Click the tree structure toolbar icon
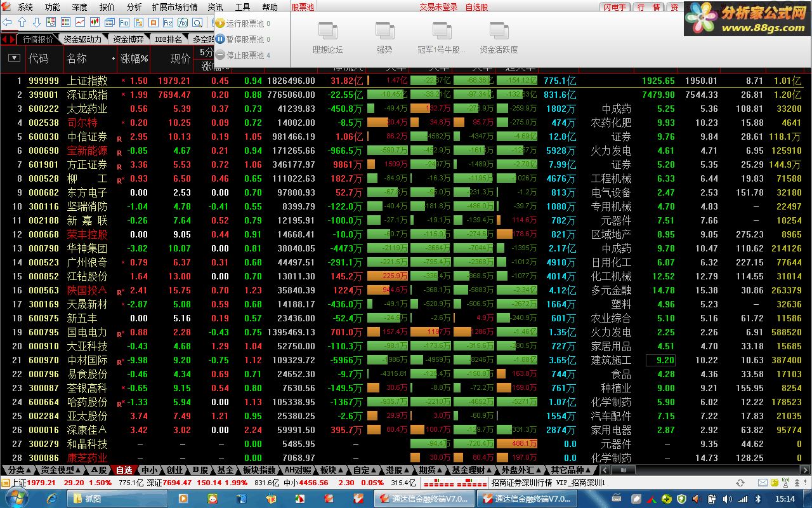This screenshot has height=508, width=812. tap(138, 22)
